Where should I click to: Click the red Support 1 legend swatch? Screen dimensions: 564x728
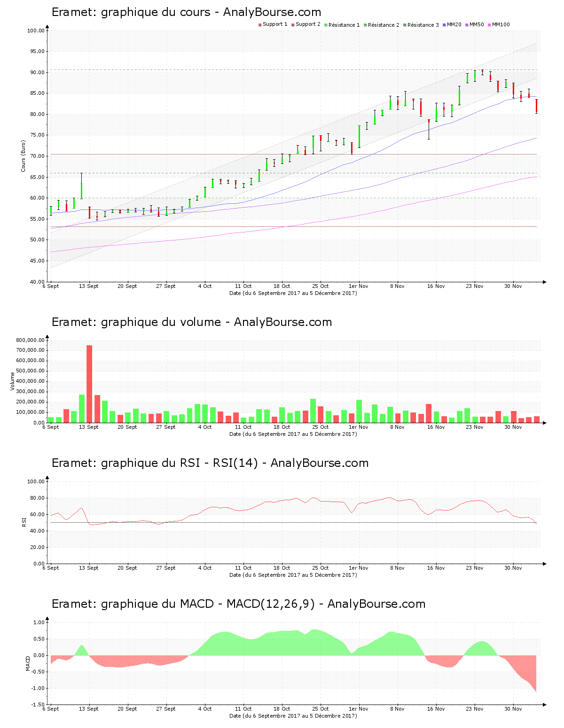point(260,25)
